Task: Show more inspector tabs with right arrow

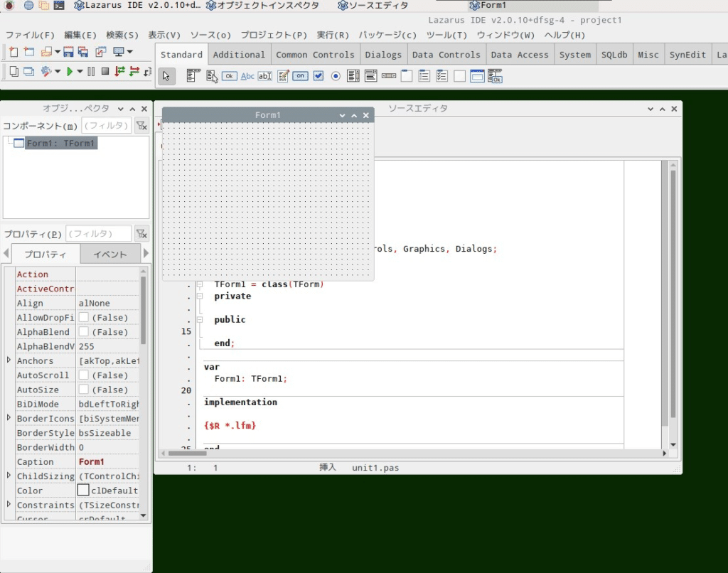Action: [146, 254]
